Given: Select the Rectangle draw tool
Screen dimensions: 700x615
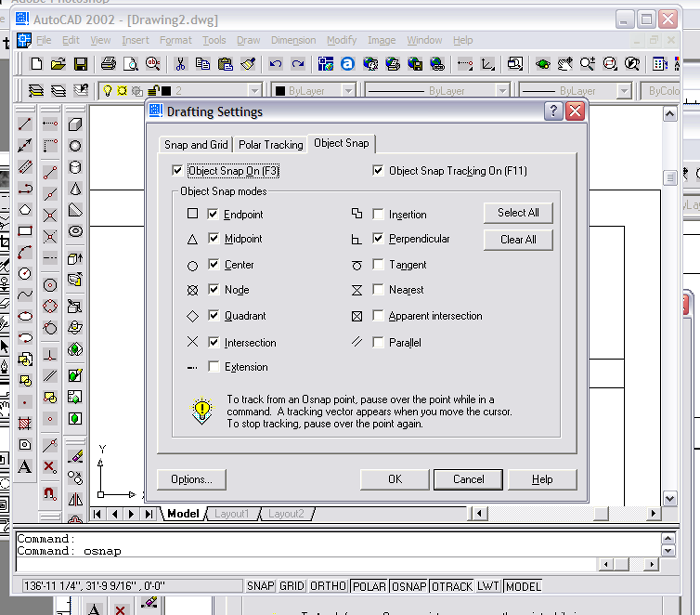Looking at the screenshot, I should 25,231.
